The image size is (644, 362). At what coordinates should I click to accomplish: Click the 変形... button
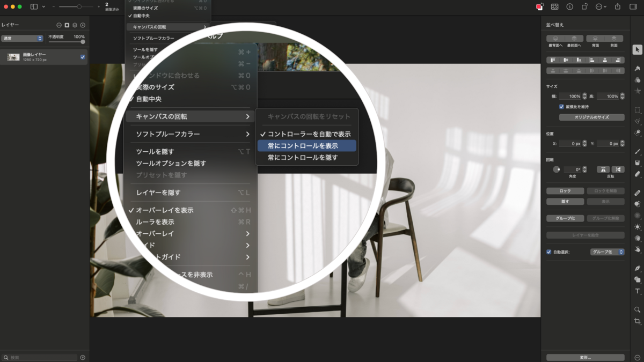585,358
